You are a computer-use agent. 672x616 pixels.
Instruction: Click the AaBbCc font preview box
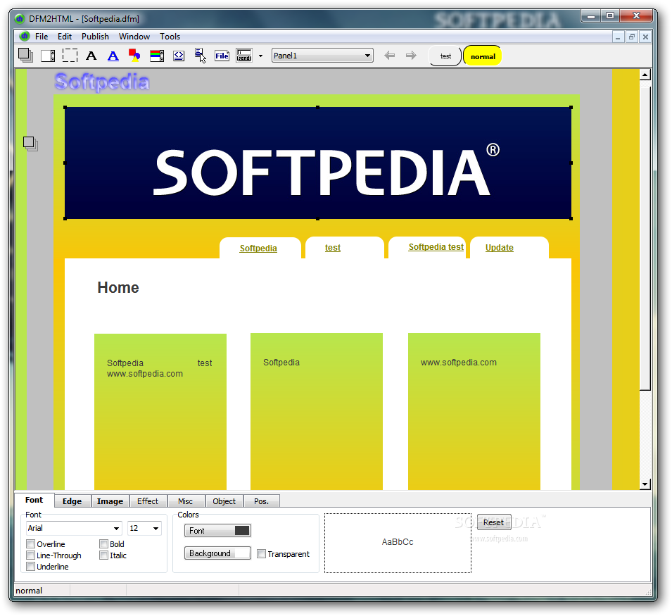398,543
